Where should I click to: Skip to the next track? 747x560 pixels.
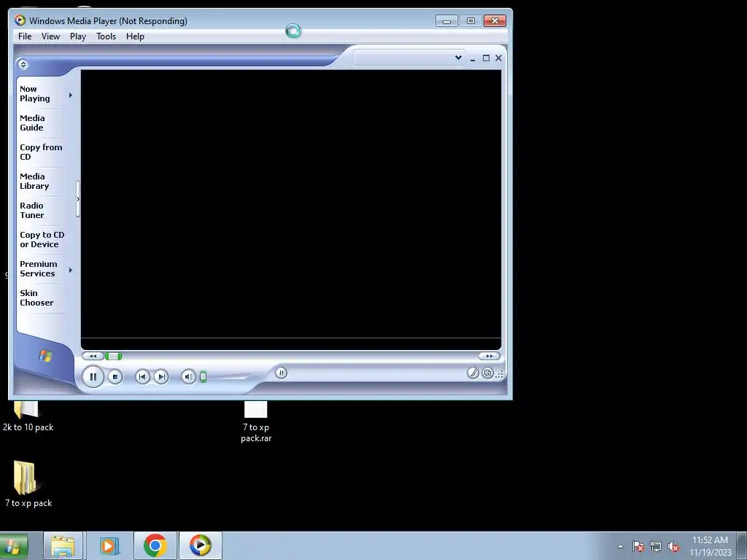click(161, 377)
